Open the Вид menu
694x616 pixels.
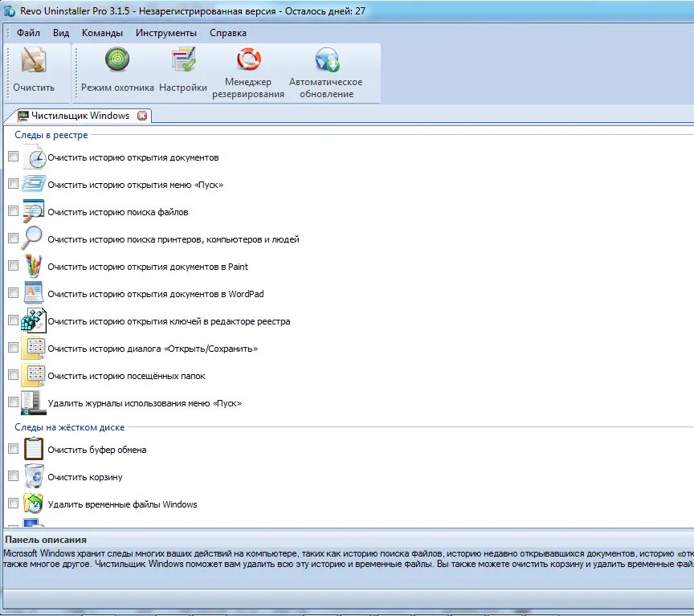(x=61, y=33)
